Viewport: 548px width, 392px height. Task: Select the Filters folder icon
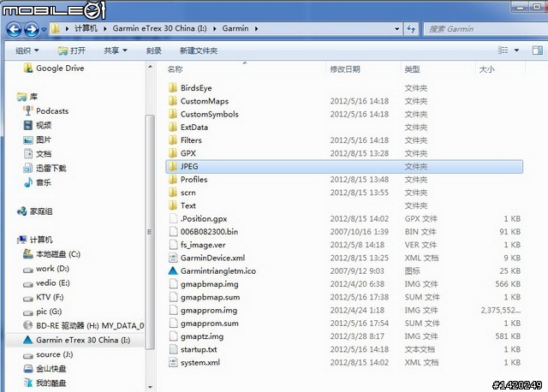point(173,140)
